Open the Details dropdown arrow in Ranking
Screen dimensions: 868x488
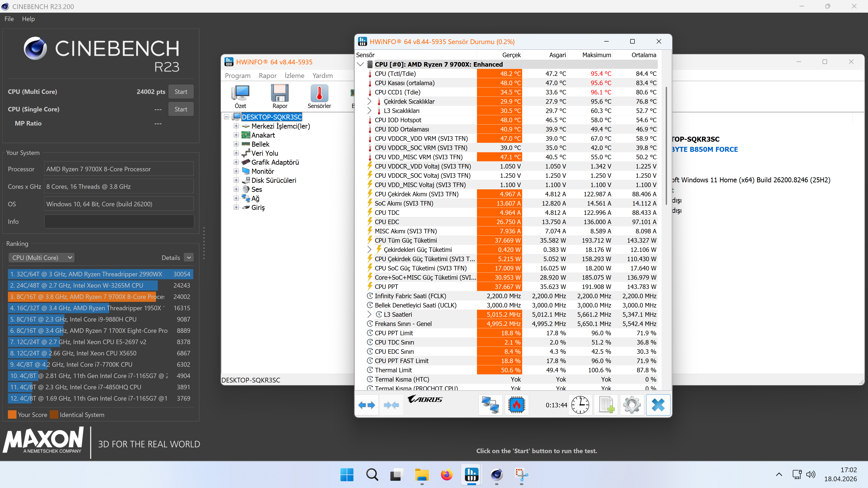pos(189,258)
